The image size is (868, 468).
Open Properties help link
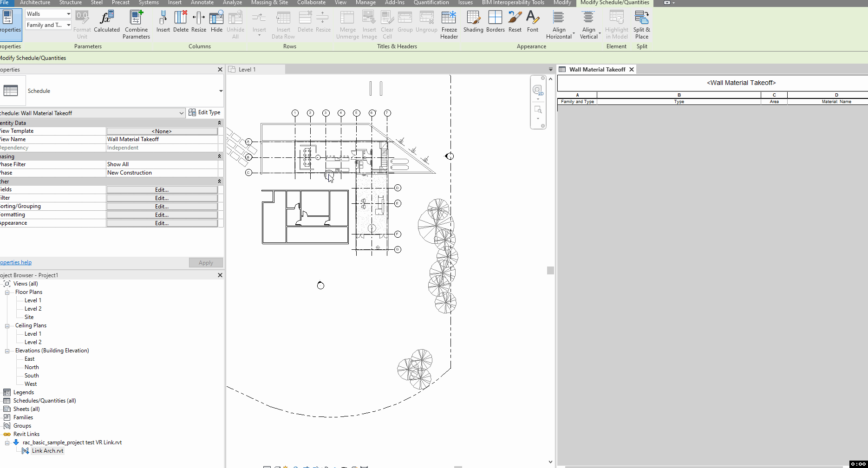(x=15, y=262)
